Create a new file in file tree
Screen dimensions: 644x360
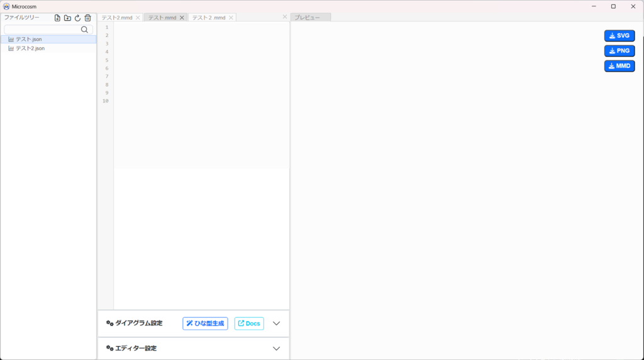point(57,18)
